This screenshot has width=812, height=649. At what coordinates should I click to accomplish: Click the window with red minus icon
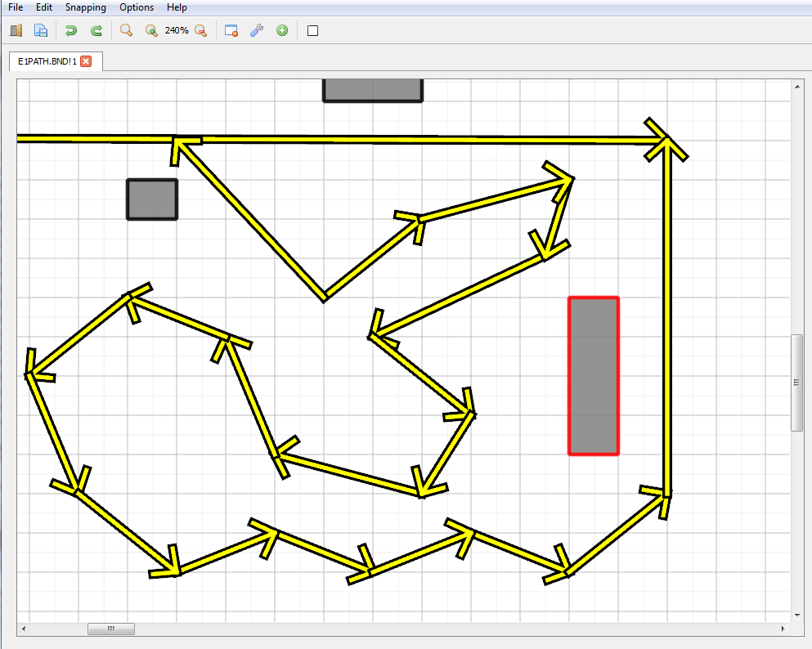pyautogui.click(x=231, y=31)
